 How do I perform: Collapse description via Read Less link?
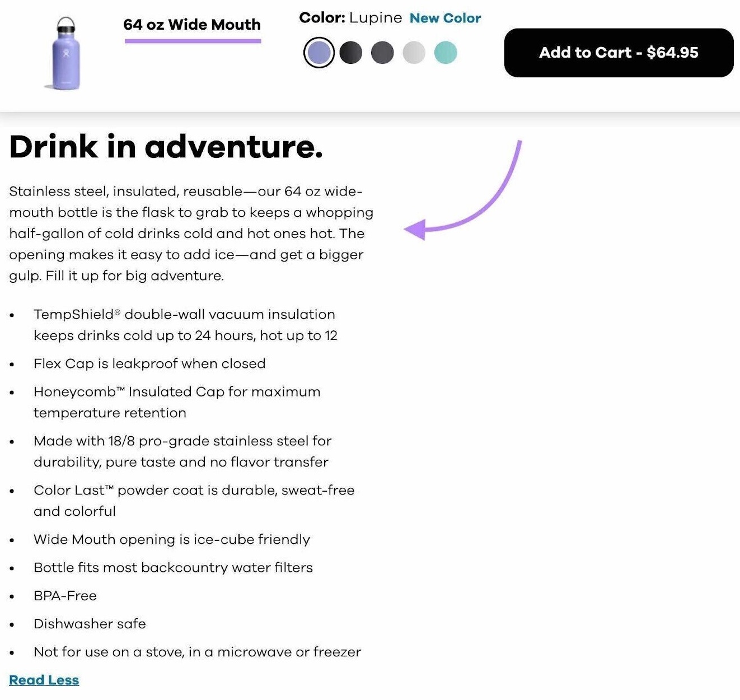tap(45, 680)
